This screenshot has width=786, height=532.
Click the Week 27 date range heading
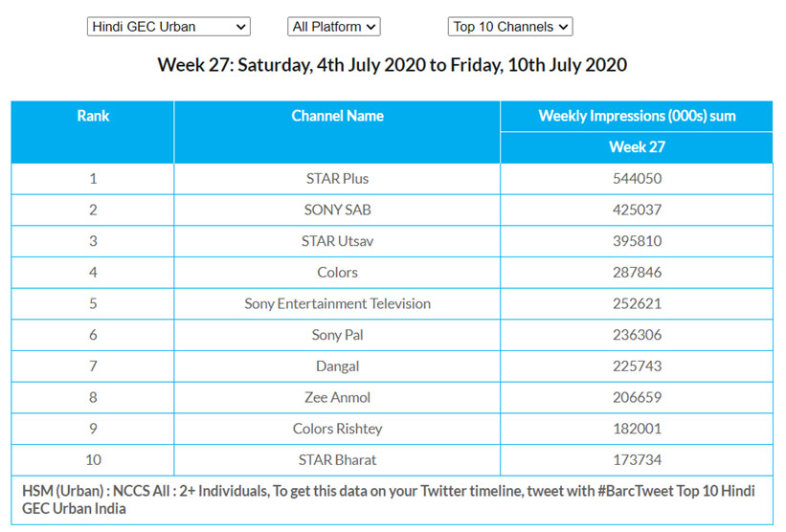[393, 65]
